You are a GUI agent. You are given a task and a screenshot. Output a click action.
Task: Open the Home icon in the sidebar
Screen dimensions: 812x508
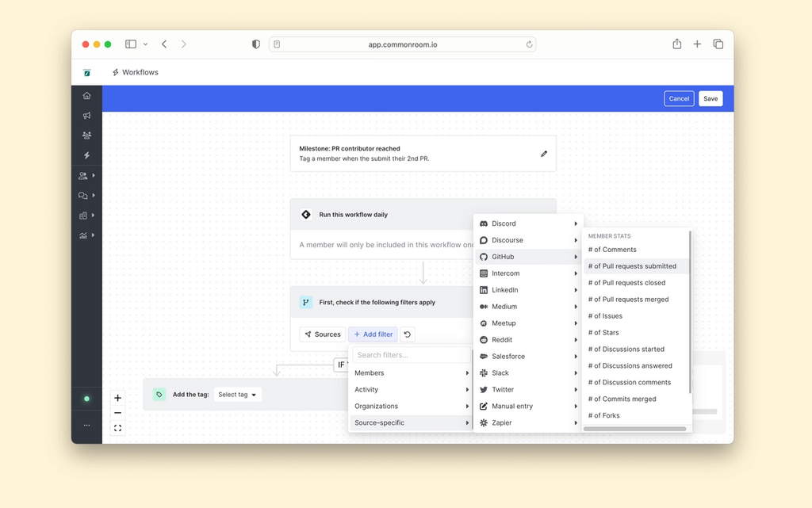pos(86,94)
